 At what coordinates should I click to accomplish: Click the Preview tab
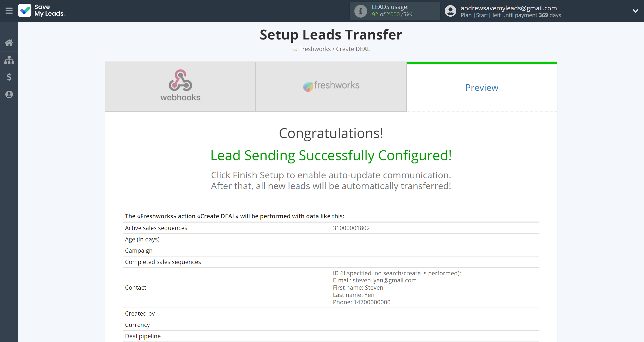(x=481, y=87)
